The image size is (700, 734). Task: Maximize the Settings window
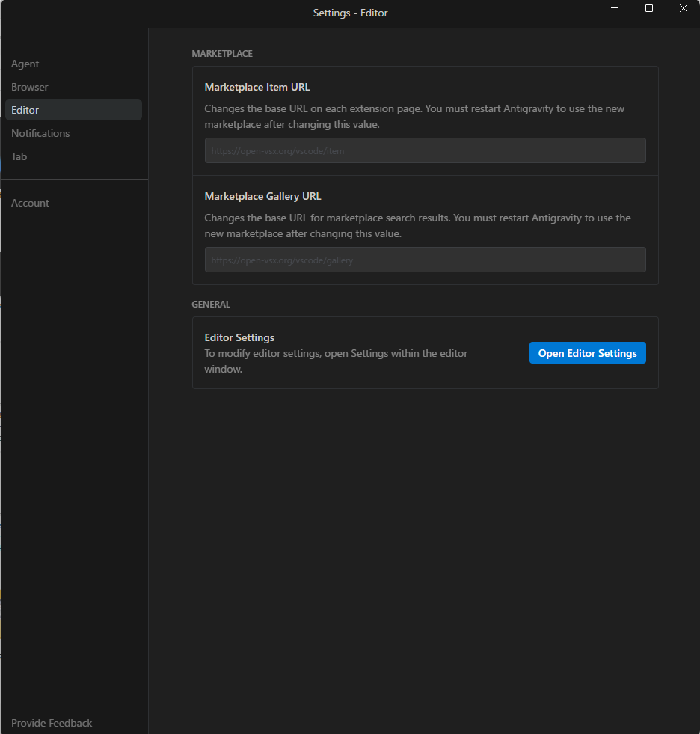coord(648,9)
